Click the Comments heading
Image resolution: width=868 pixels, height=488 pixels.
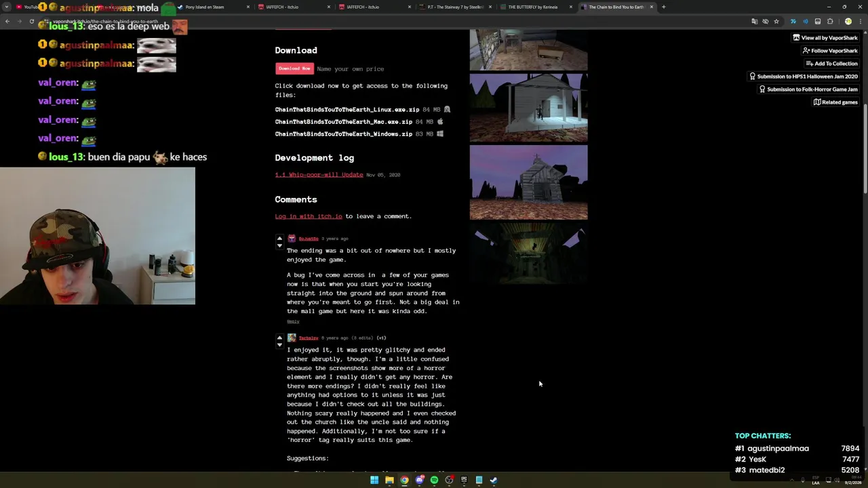click(296, 199)
